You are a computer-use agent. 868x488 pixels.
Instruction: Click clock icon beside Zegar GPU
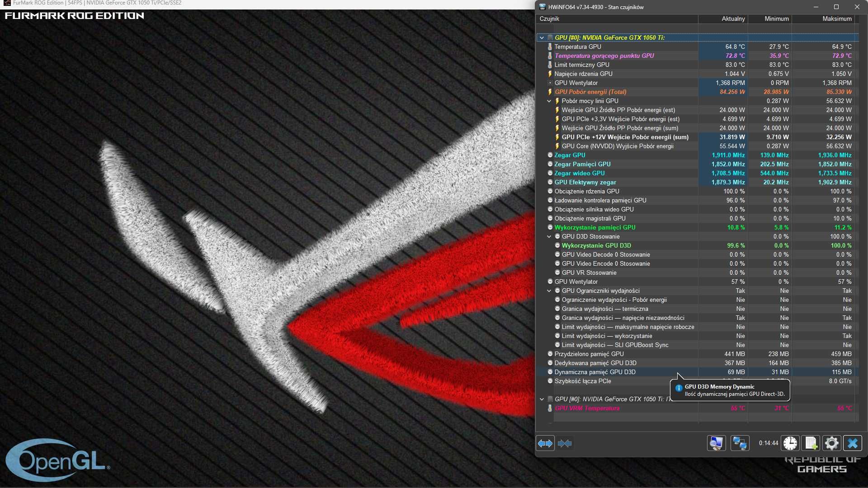[550, 155]
